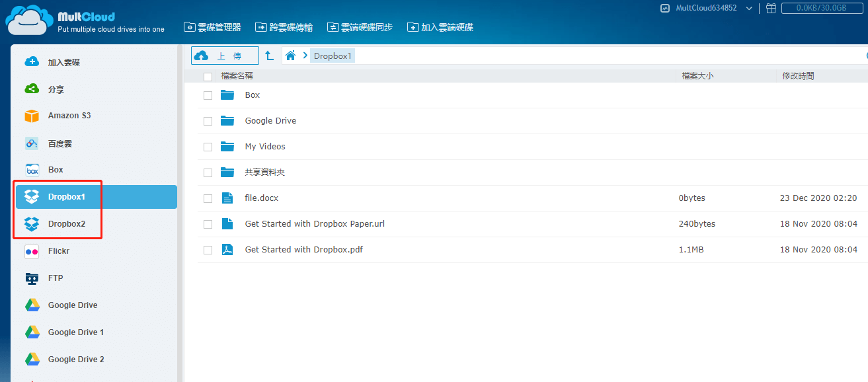Click the Google Drive folder icon in list
Screen dimensions: 868x382
pyautogui.click(x=227, y=120)
